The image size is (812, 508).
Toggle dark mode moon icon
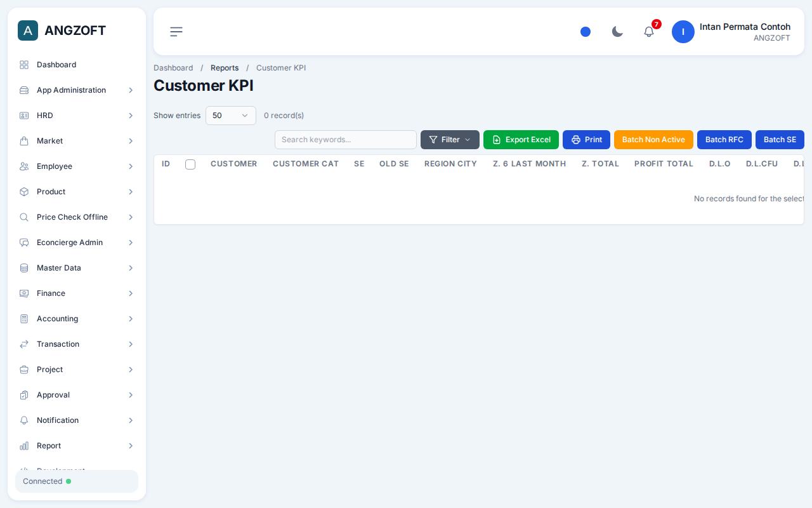(x=617, y=32)
